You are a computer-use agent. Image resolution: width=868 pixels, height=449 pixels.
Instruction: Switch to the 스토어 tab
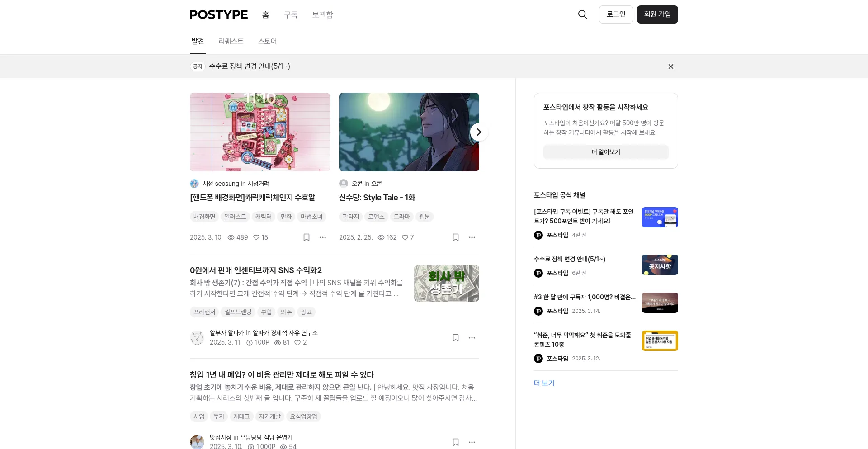(x=268, y=41)
